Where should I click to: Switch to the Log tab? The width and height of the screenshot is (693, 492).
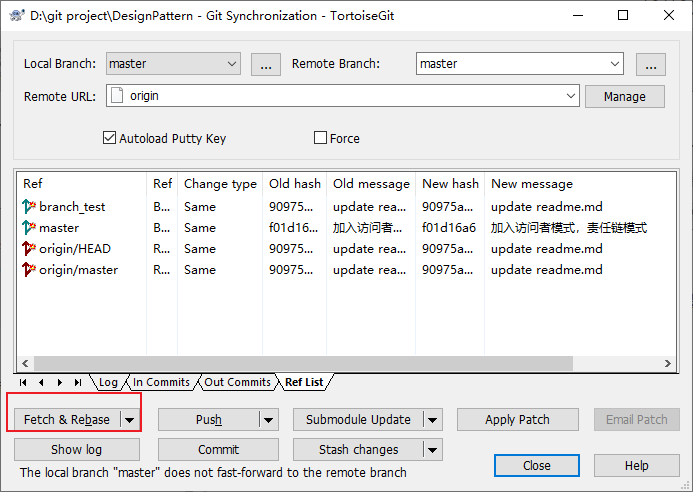pos(108,382)
